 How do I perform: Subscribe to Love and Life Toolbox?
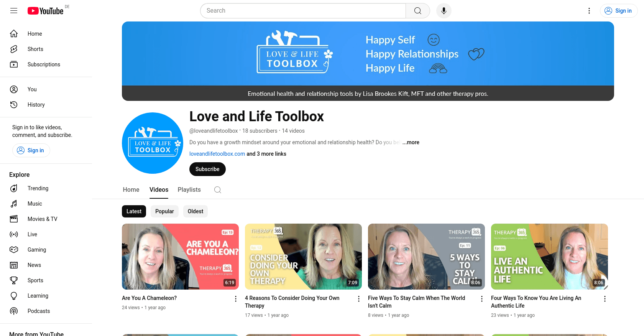click(207, 169)
